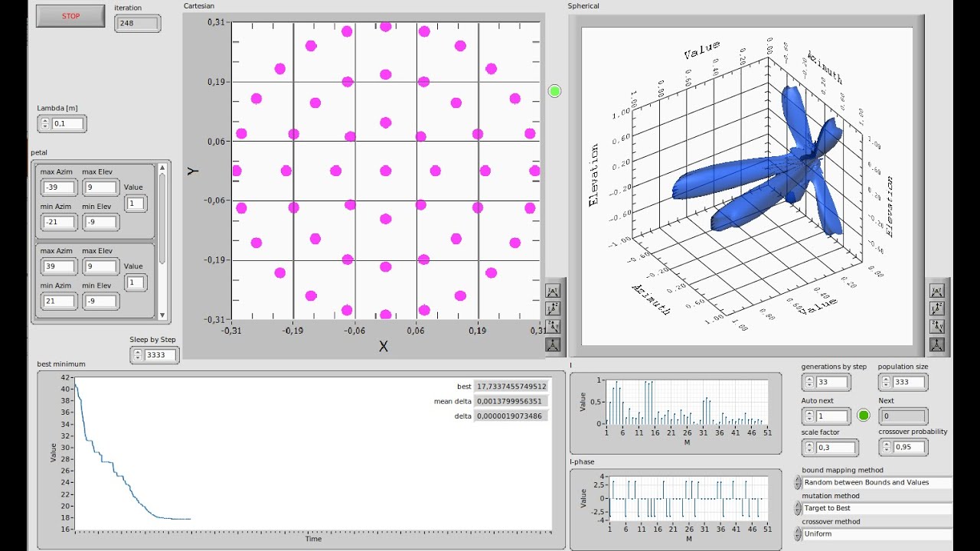
Task: Click the crossover probability stepper arrows
Action: click(x=886, y=447)
